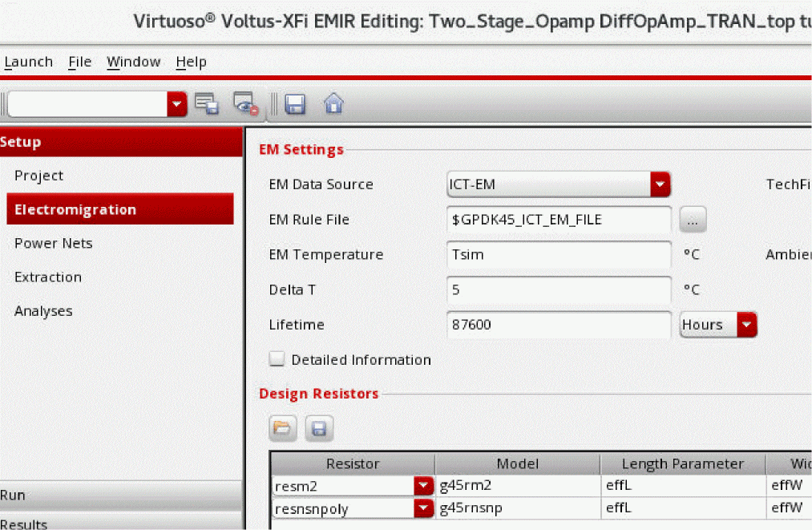This screenshot has height=530, width=812.
Task: Click the Delta T input field
Action: click(x=559, y=290)
